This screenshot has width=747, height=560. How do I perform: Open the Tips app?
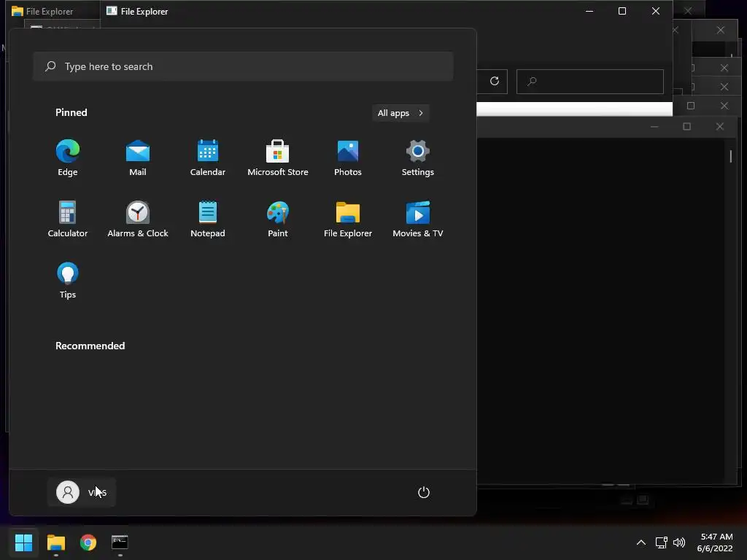pyautogui.click(x=68, y=281)
